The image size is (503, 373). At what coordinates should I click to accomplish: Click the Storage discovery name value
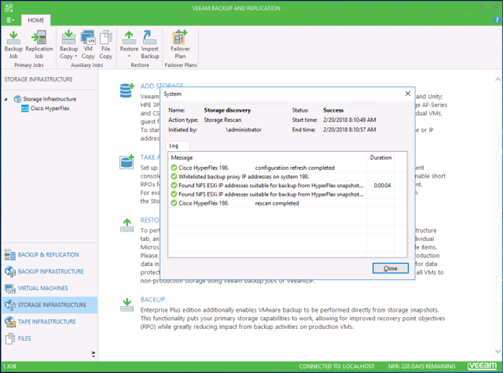(227, 110)
